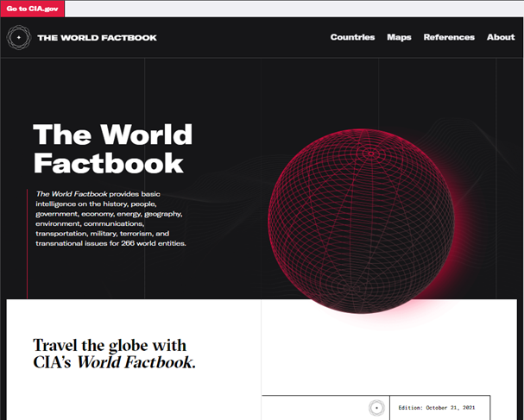Open the Countries menu item
Screen dimensions: 524x420
[x=352, y=37]
